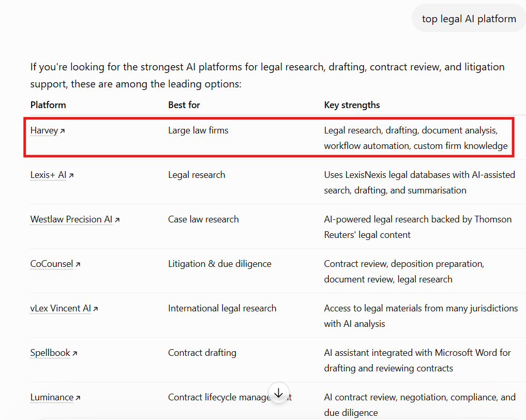Click the 'International legal research' cell
Image resolution: width=526 pixels, height=420 pixels.
coord(222,308)
